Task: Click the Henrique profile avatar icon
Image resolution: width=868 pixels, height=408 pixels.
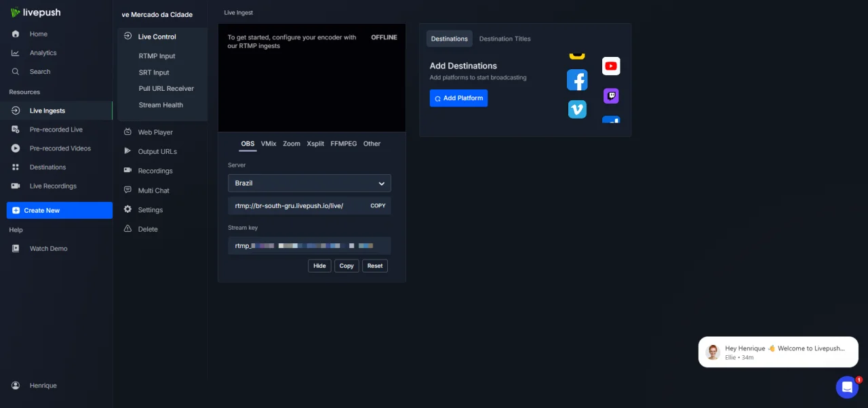Action: coord(16,386)
